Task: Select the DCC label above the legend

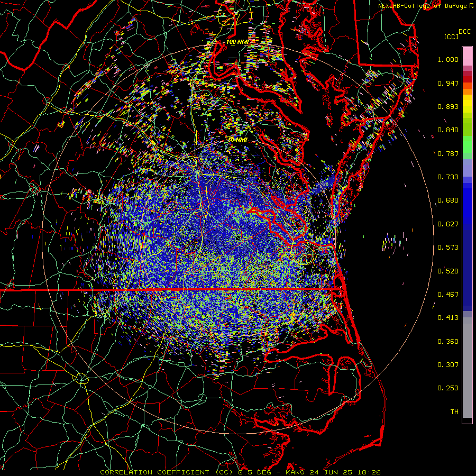Action: (464, 32)
